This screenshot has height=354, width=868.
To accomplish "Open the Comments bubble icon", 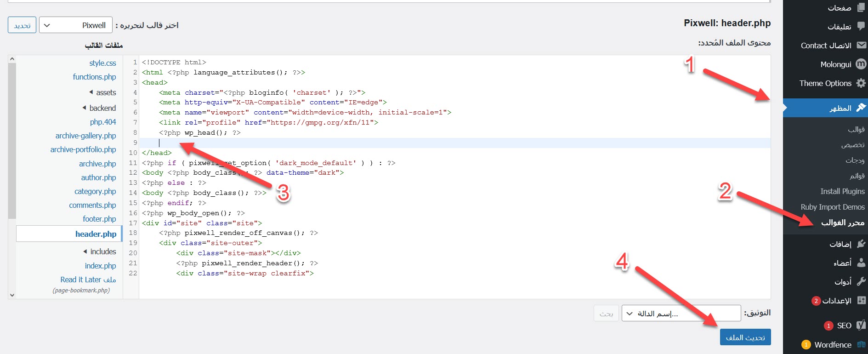I will pos(861,27).
